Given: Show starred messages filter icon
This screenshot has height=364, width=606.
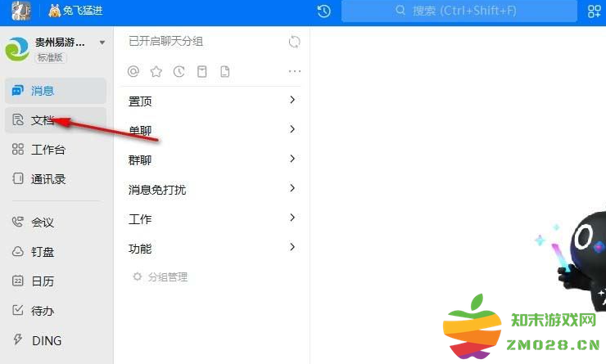Looking at the screenshot, I should pos(156,71).
